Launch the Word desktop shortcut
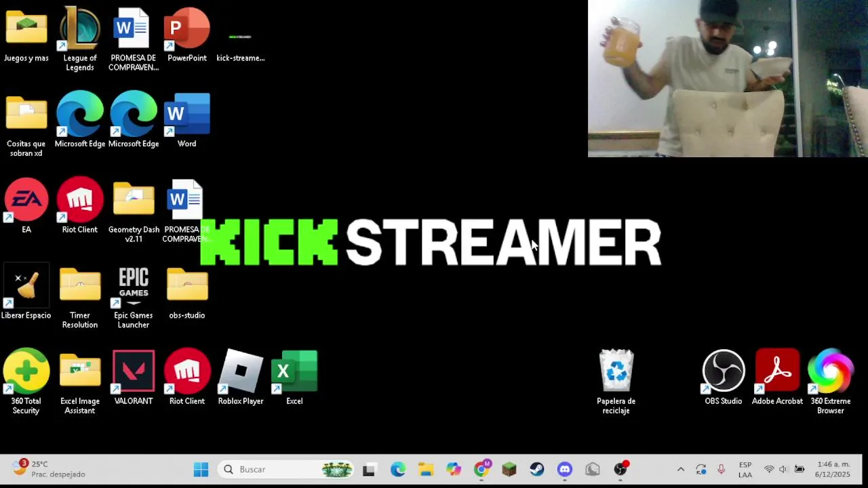868x488 pixels. click(x=187, y=120)
